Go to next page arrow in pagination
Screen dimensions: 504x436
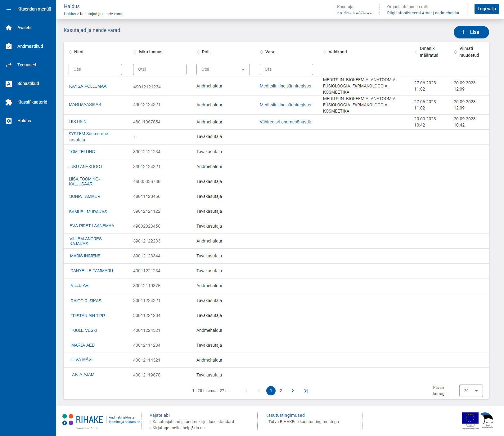pyautogui.click(x=293, y=391)
